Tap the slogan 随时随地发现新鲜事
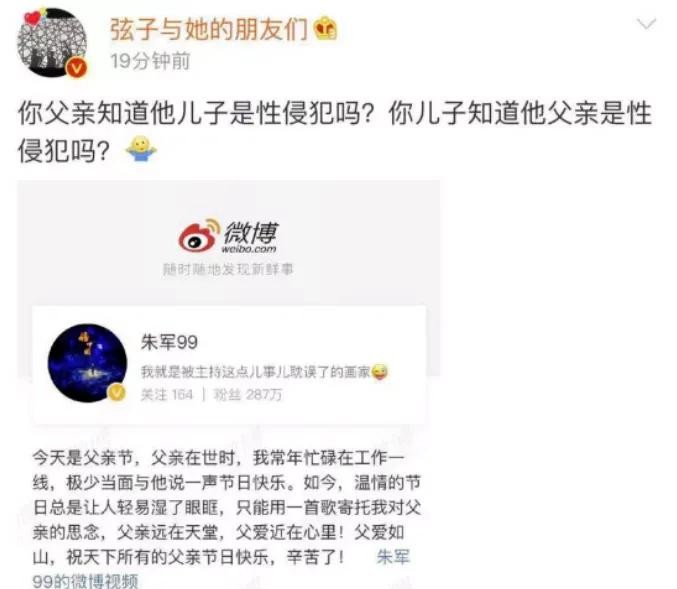 tap(228, 269)
